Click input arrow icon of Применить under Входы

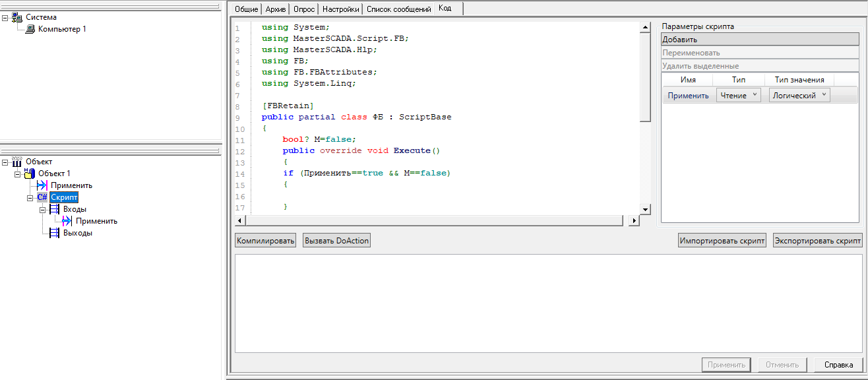[67, 221]
